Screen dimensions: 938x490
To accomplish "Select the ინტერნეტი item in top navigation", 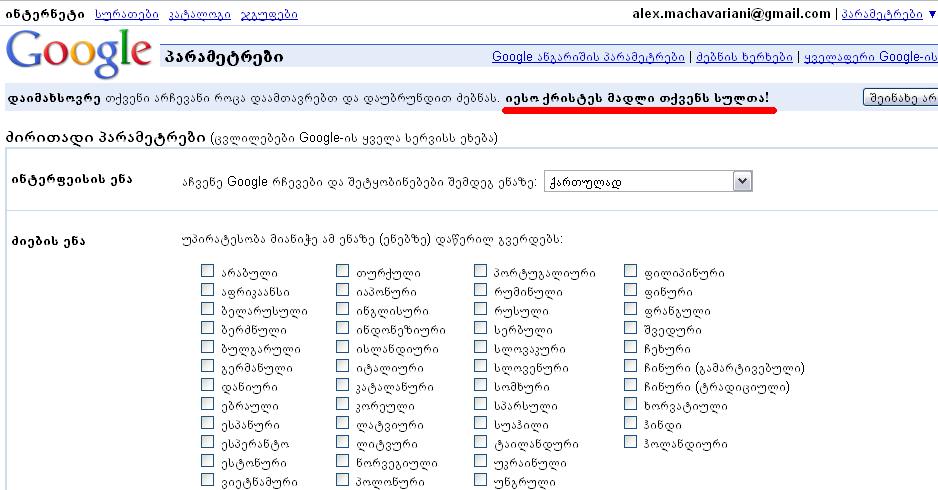I will [x=45, y=14].
